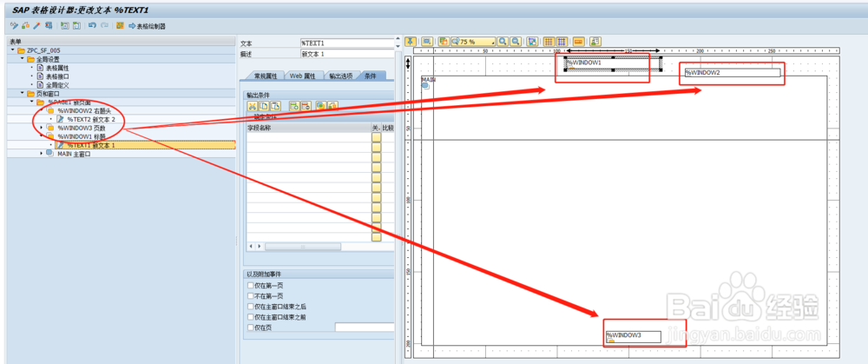Collapse the ZPC_SF_005 root node
The height and width of the screenshot is (364, 868).
(12, 50)
